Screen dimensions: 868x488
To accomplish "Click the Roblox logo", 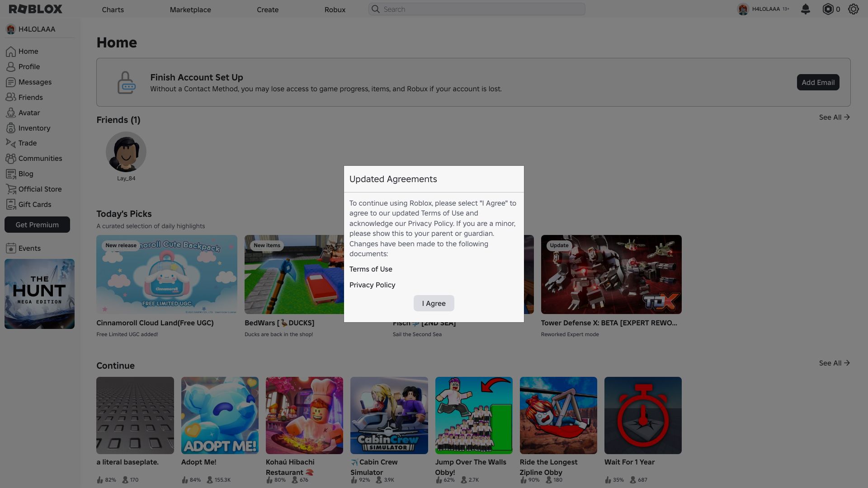I will point(36,9).
